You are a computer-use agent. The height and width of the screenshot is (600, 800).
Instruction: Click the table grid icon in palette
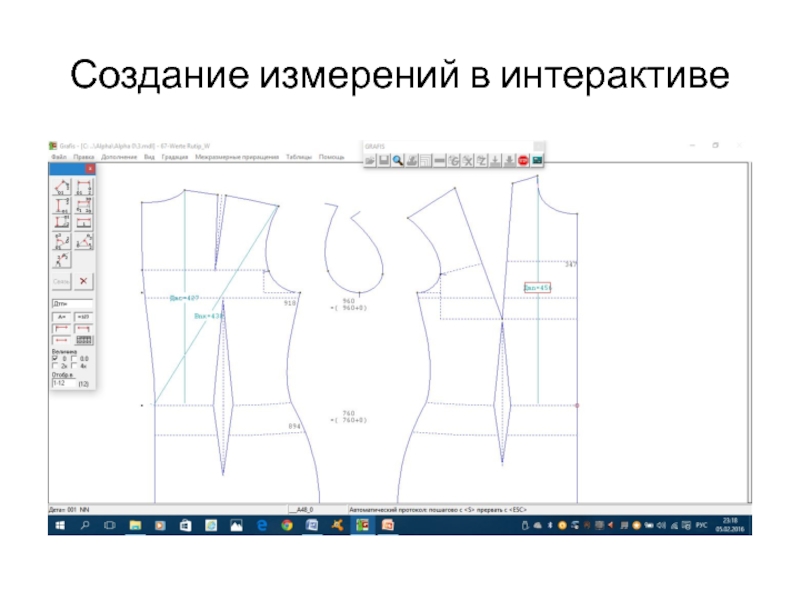tap(84, 340)
